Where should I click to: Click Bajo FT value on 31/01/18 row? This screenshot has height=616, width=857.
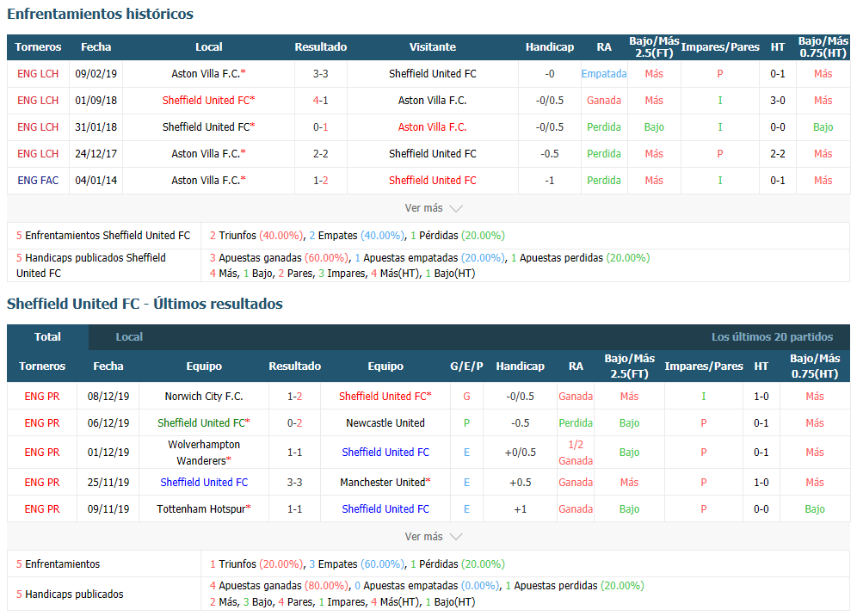click(654, 127)
